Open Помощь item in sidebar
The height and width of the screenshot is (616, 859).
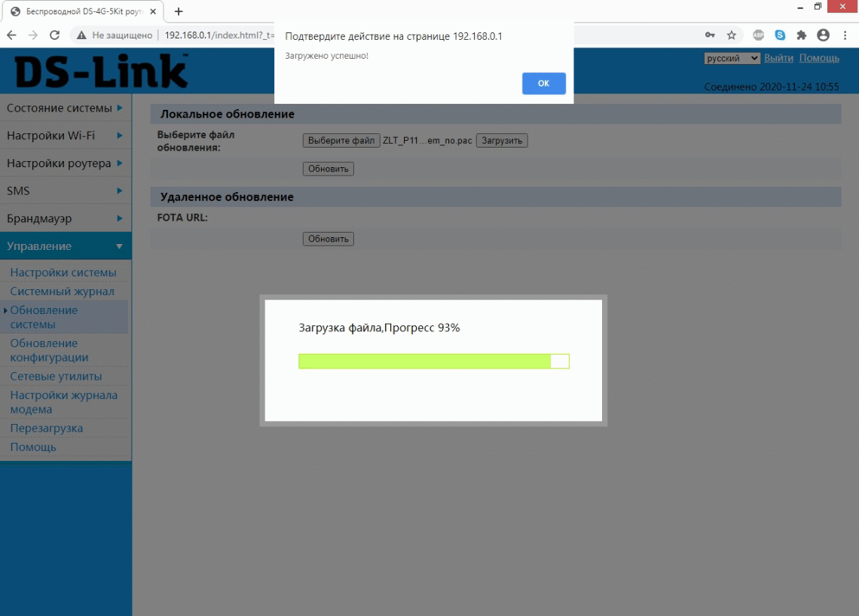click(33, 447)
